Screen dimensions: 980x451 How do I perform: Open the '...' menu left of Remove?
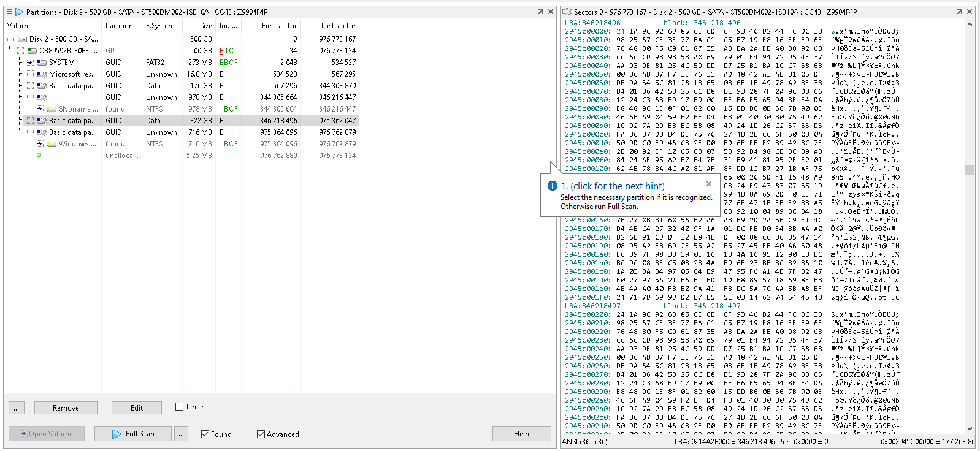click(17, 408)
